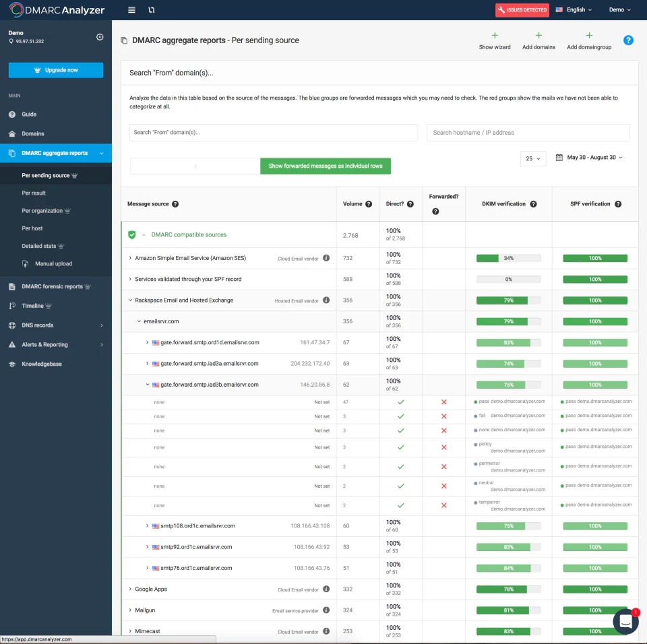Click the DKIM verification help icon
647x644 pixels.
click(533, 204)
